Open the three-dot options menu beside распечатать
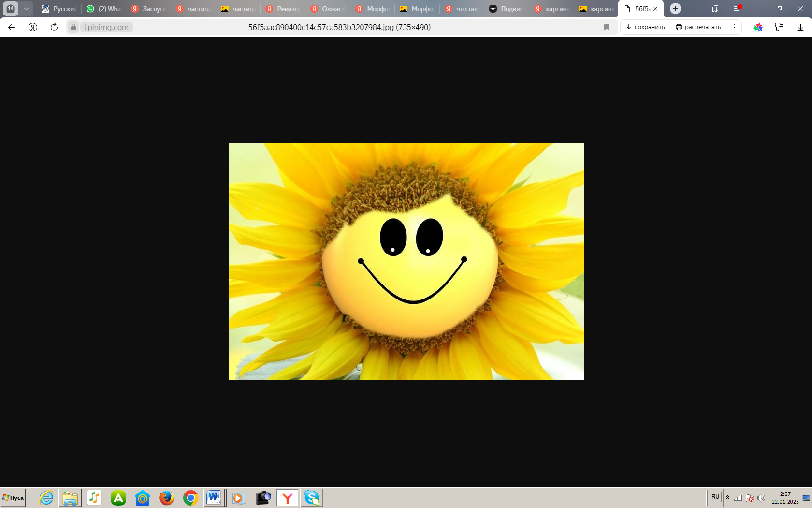The width and height of the screenshot is (812, 508). point(734,27)
